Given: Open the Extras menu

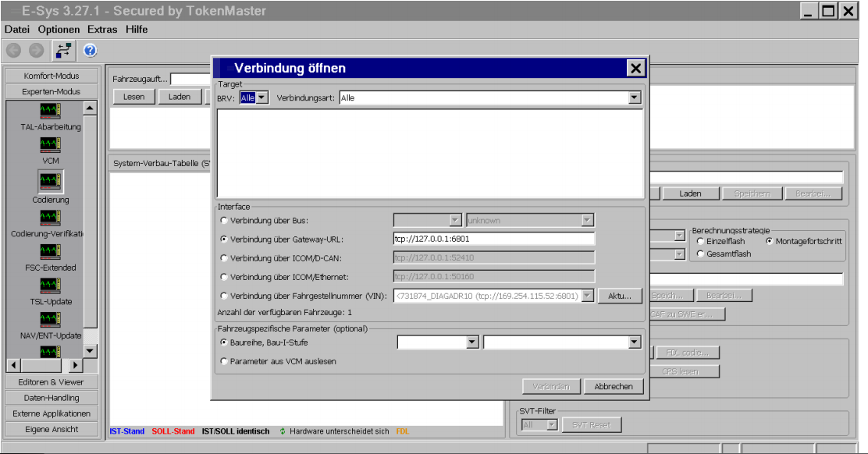Looking at the screenshot, I should tap(102, 30).
